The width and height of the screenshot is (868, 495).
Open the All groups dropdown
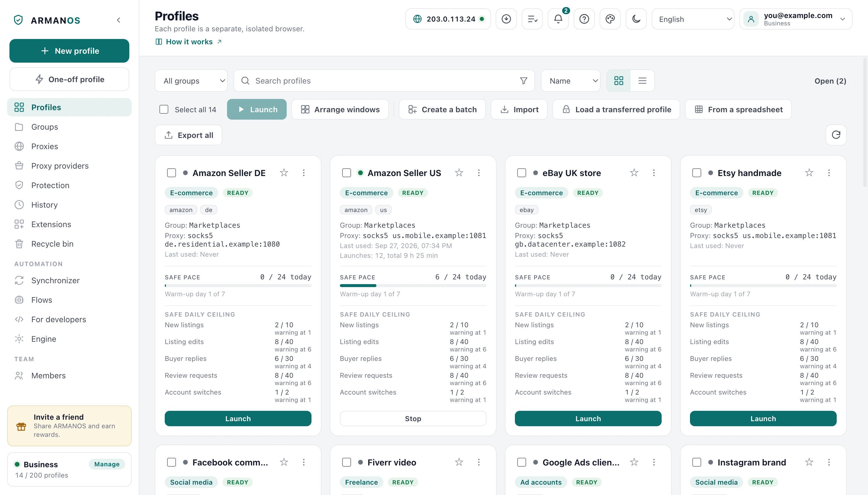pyautogui.click(x=191, y=81)
